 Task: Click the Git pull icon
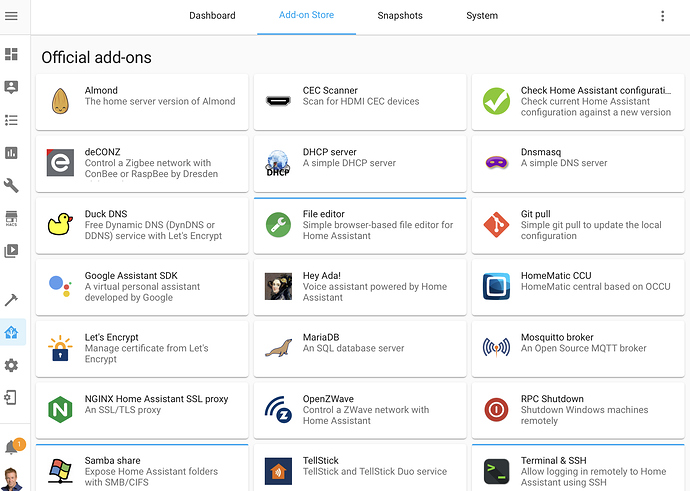(x=496, y=225)
